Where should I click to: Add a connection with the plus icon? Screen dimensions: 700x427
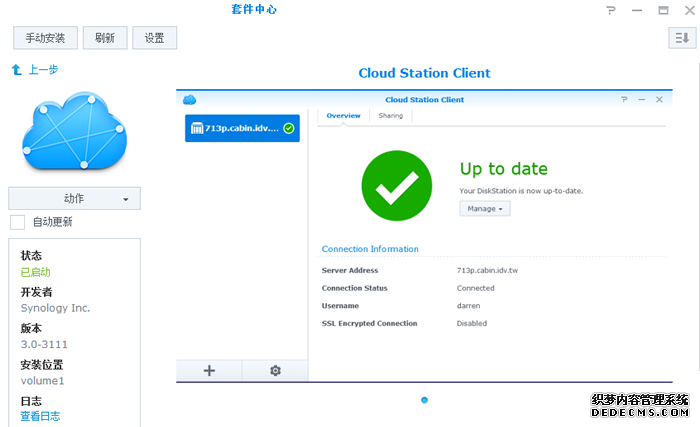(209, 371)
